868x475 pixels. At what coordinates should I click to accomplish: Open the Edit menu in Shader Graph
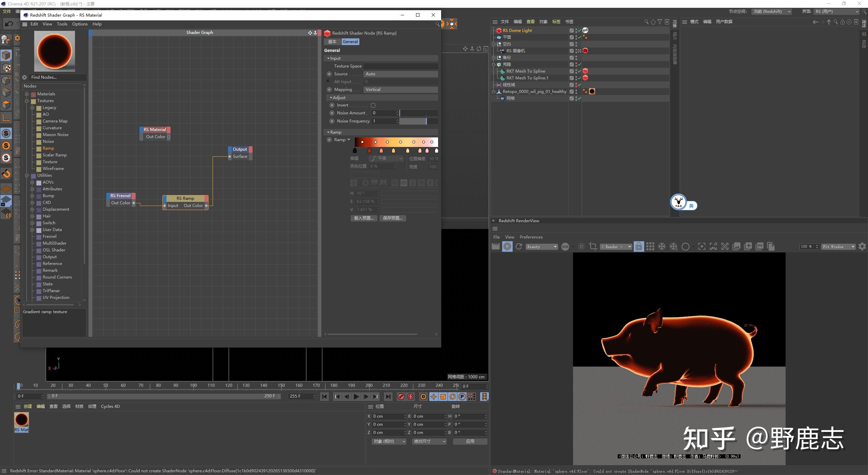pyautogui.click(x=34, y=24)
